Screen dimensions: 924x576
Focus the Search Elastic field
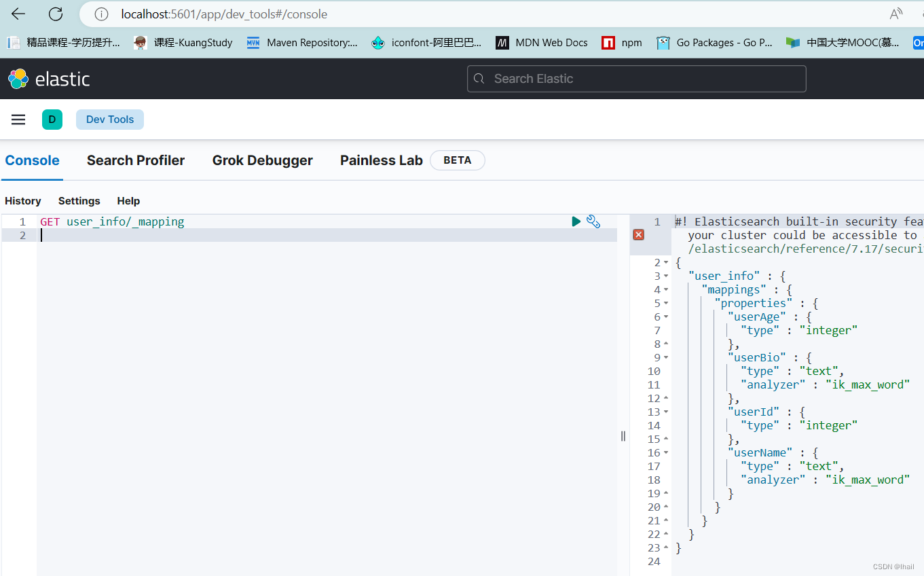pyautogui.click(x=637, y=79)
